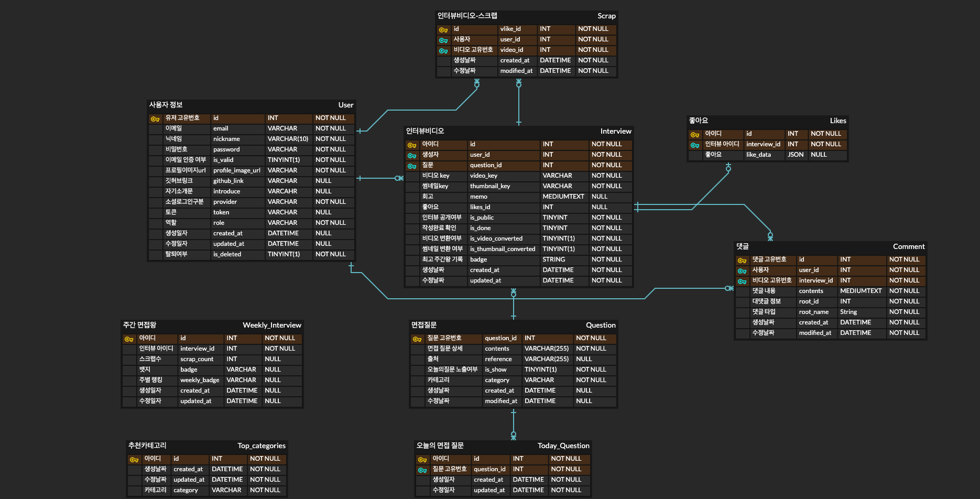Select the Top_categories table header
This screenshot has height=499, width=980.
(207, 446)
